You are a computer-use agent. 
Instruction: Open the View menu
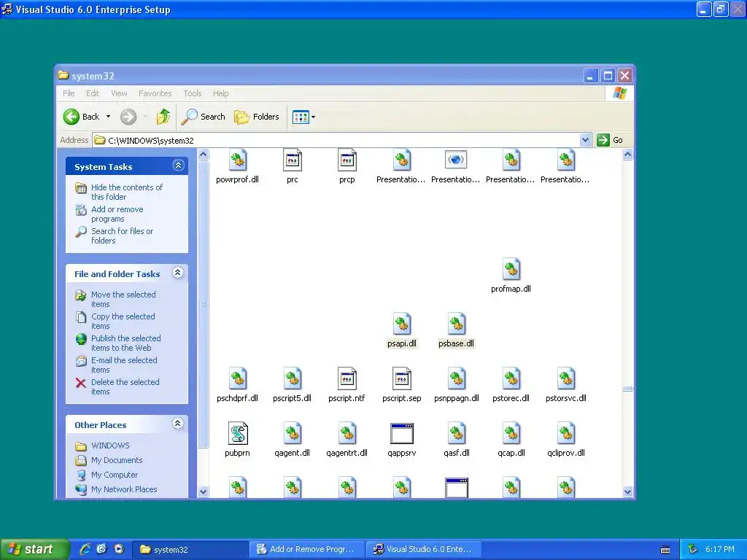[x=119, y=93]
